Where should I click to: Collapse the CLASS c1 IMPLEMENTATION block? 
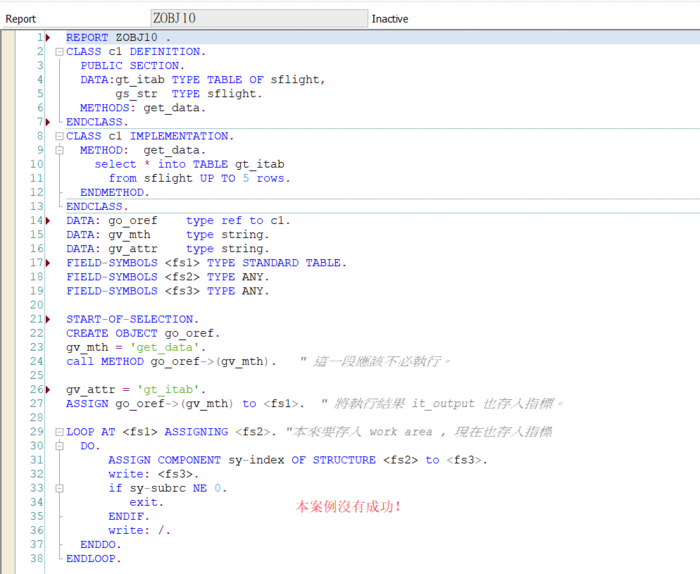(59, 136)
